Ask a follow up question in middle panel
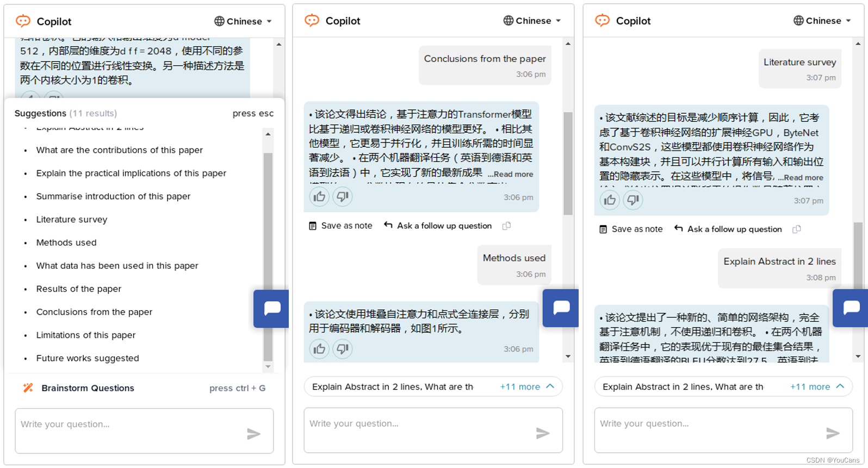Image resolution: width=868 pixels, height=468 pixels. pyautogui.click(x=438, y=226)
